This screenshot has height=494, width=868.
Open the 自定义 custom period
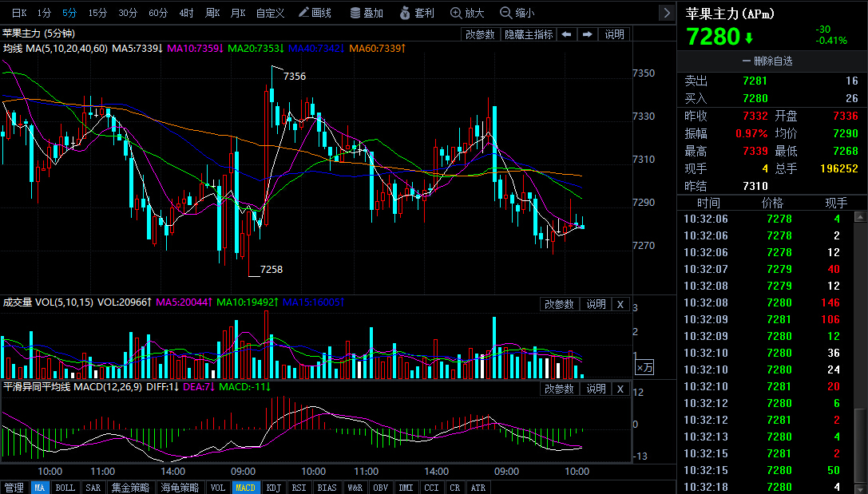pyautogui.click(x=270, y=13)
